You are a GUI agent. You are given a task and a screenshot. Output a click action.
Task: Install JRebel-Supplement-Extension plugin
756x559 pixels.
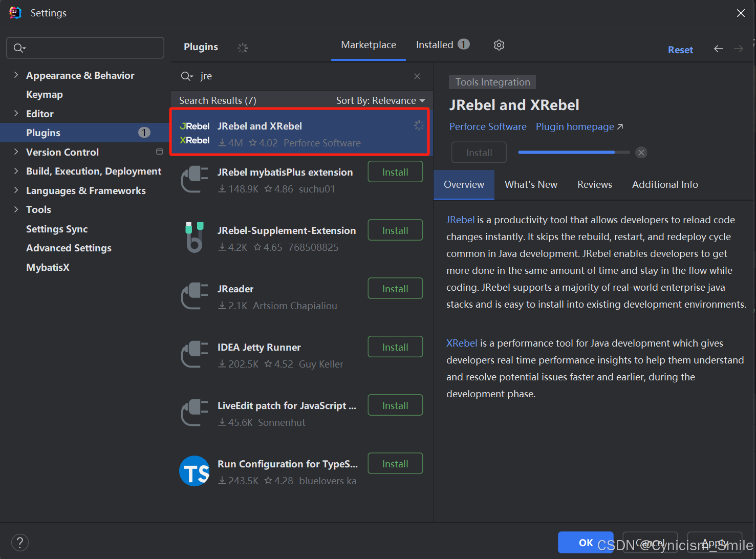(395, 230)
